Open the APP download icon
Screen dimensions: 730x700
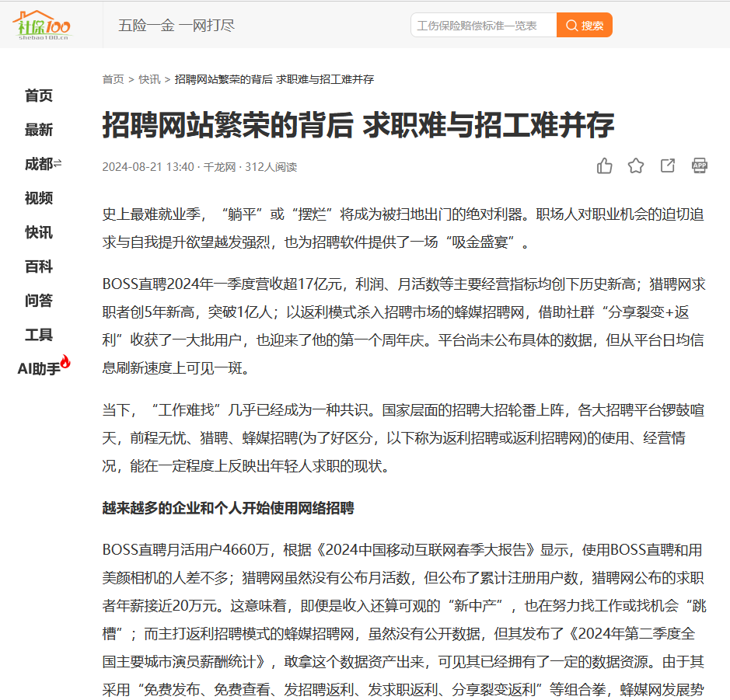point(699,165)
